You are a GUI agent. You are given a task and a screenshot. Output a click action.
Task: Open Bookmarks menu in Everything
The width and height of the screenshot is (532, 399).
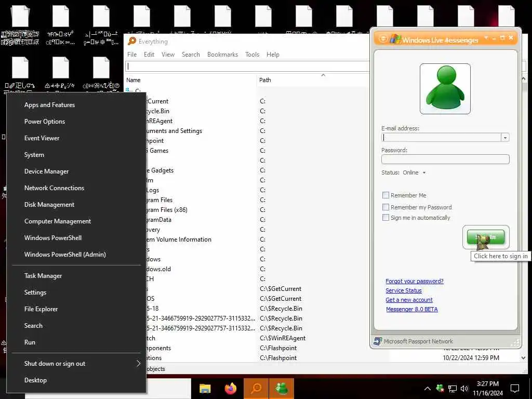[222, 54]
